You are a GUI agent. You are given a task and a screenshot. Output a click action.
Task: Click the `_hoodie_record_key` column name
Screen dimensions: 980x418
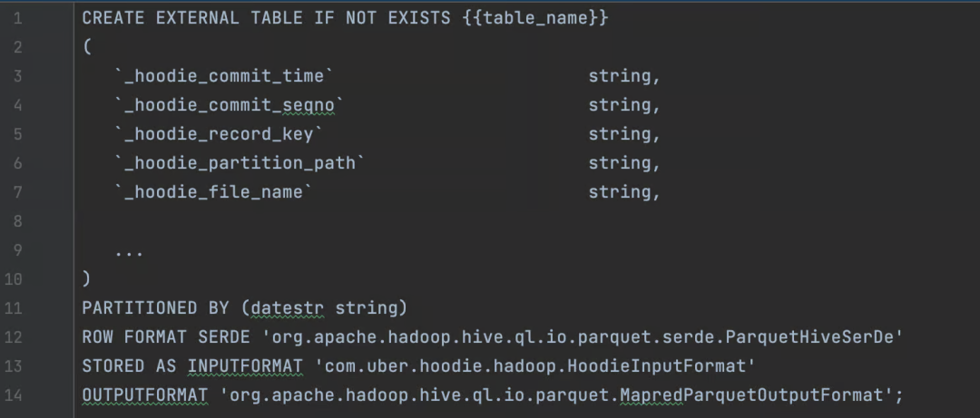(220, 134)
